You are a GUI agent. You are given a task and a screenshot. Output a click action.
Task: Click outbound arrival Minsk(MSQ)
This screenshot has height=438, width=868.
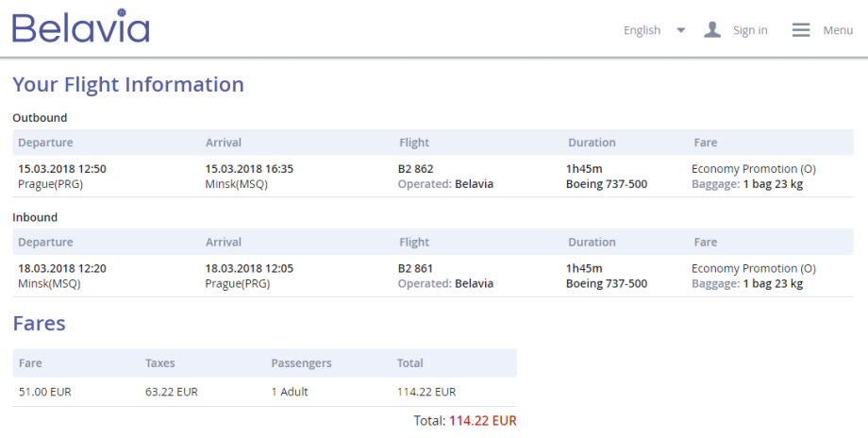tap(237, 184)
